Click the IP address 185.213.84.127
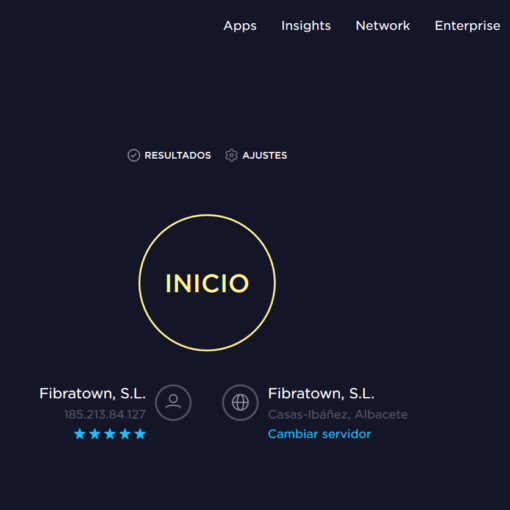Screen dimensions: 510x510 105,414
